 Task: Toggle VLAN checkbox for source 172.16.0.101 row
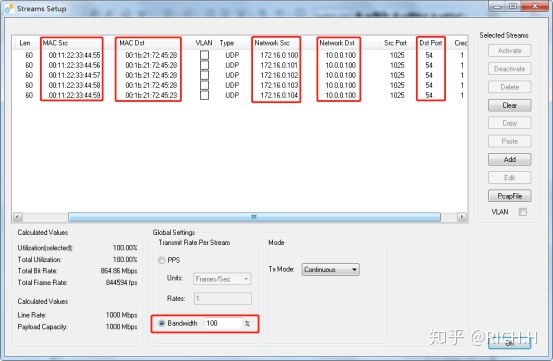click(x=204, y=65)
